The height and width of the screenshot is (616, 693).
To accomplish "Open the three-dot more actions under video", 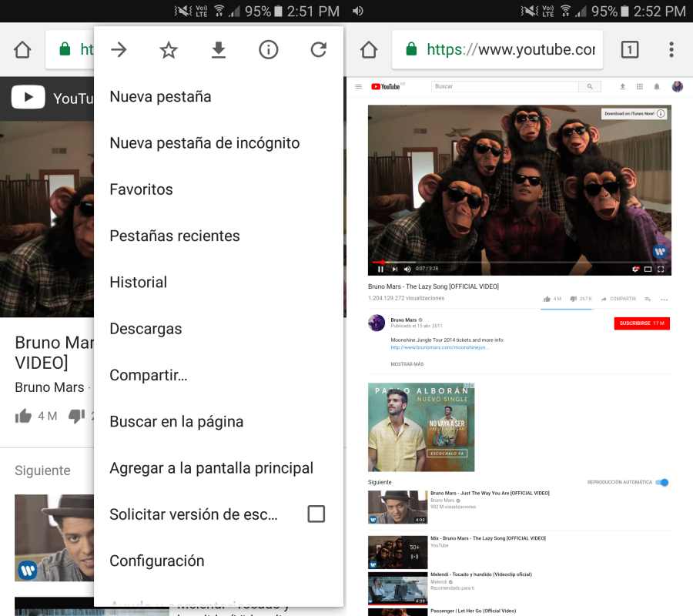I will (x=664, y=300).
